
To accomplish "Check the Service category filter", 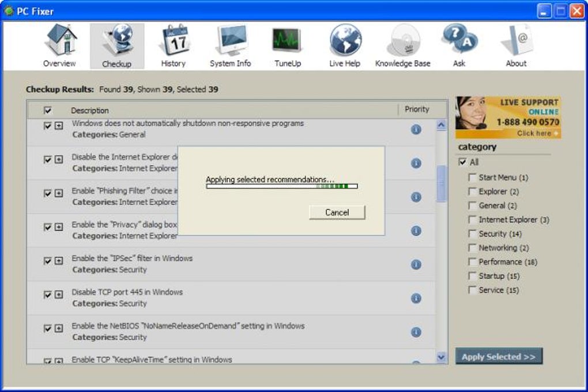I will pos(473,290).
